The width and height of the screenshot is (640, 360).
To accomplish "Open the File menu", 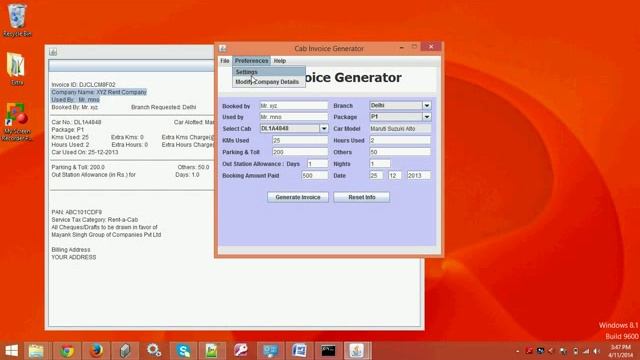I will [x=225, y=61].
